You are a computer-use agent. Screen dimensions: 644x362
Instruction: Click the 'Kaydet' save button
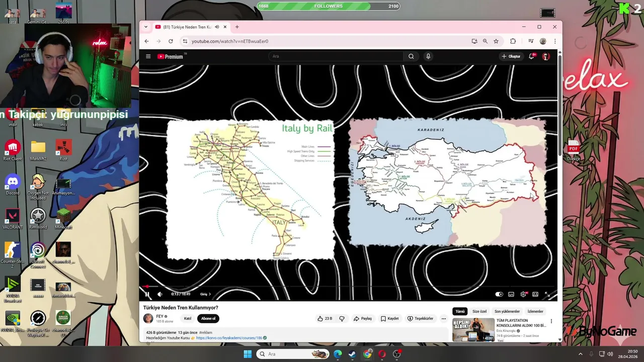[389, 318]
